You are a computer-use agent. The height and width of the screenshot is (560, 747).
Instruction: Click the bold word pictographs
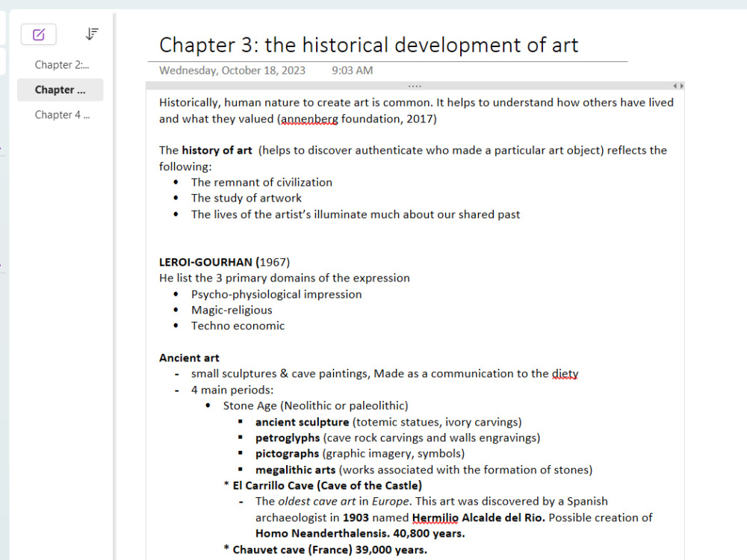[287, 454]
